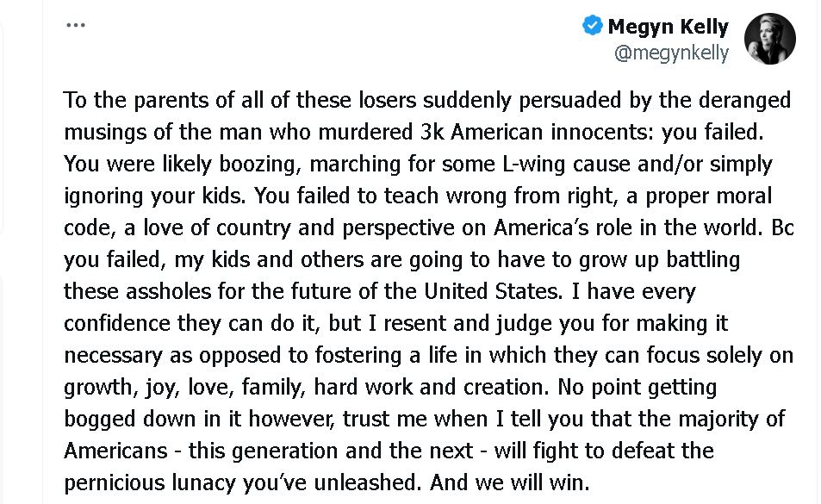Click the blue verified badge
This screenshot has height=504, width=821.
click(x=593, y=26)
